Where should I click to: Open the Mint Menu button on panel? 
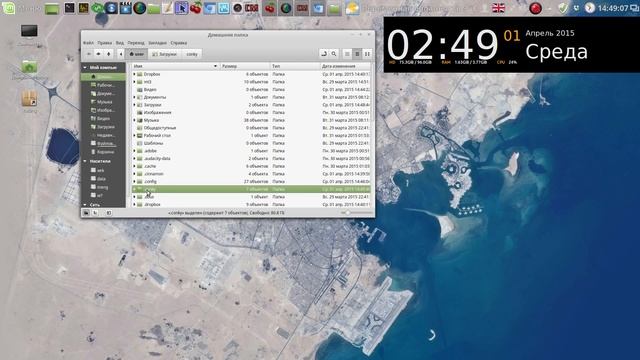(8, 8)
